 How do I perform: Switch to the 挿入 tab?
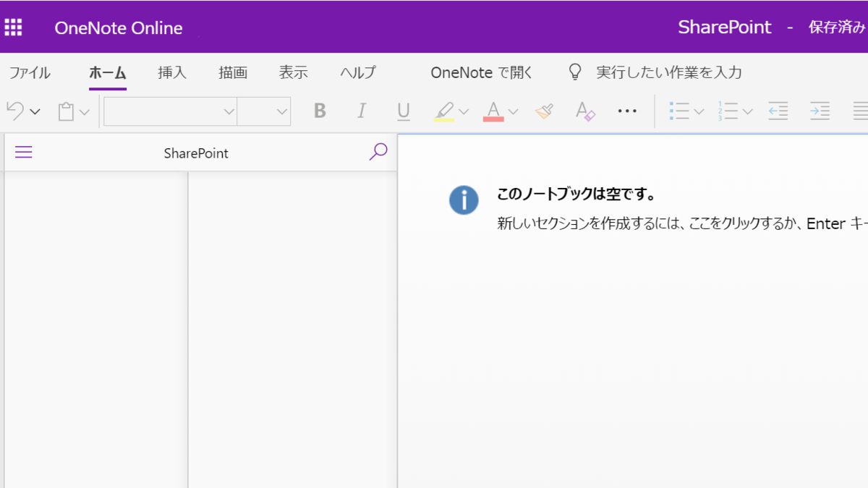(172, 72)
